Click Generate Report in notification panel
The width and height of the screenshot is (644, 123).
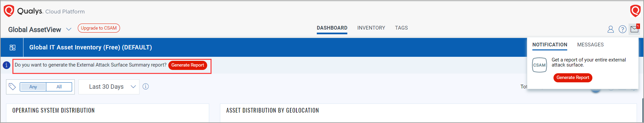point(573,78)
